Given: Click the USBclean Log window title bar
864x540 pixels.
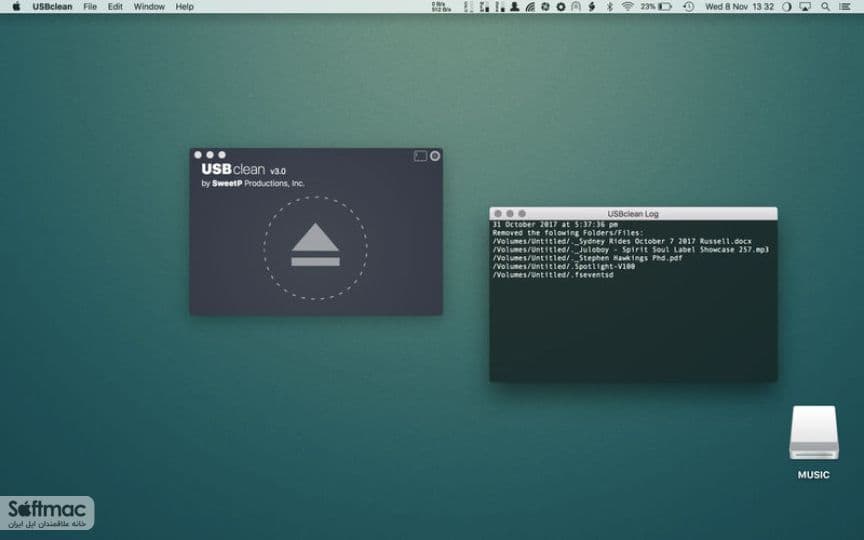Looking at the screenshot, I should coord(633,214).
